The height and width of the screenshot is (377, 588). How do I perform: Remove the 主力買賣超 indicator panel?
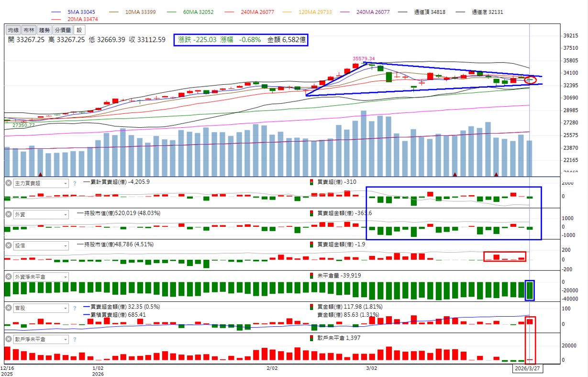8,183
